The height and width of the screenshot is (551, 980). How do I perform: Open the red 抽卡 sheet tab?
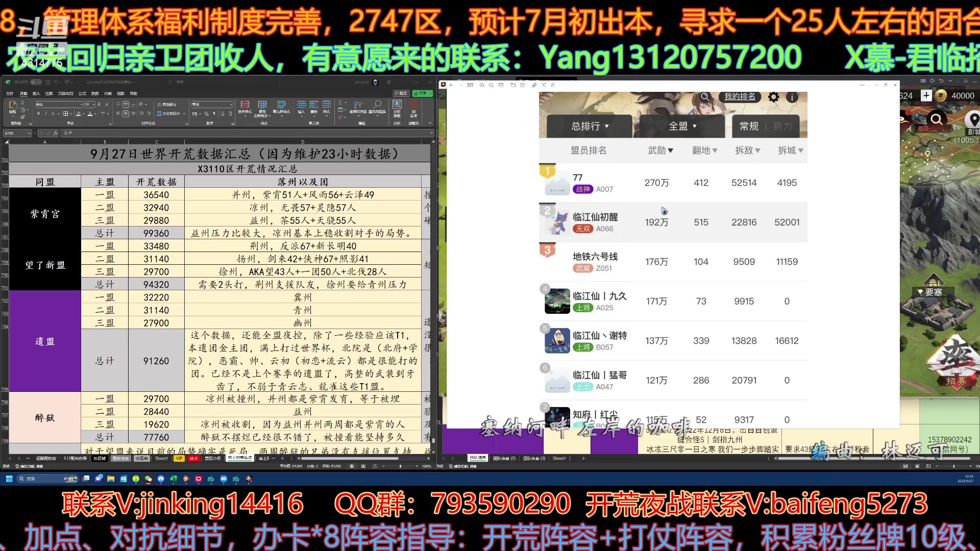[193, 458]
